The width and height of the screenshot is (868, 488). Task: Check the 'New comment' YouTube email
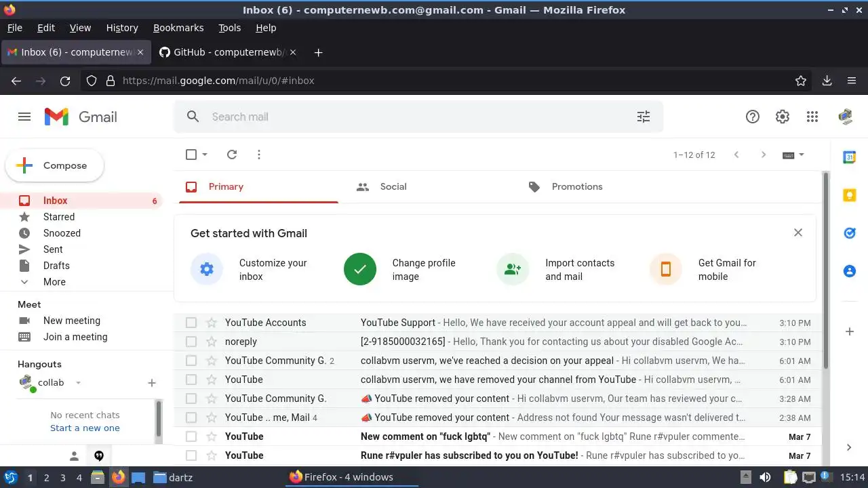tap(191, 436)
